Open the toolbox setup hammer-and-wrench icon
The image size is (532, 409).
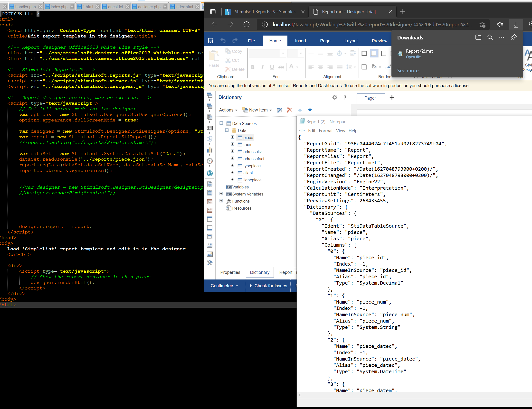[x=209, y=263]
